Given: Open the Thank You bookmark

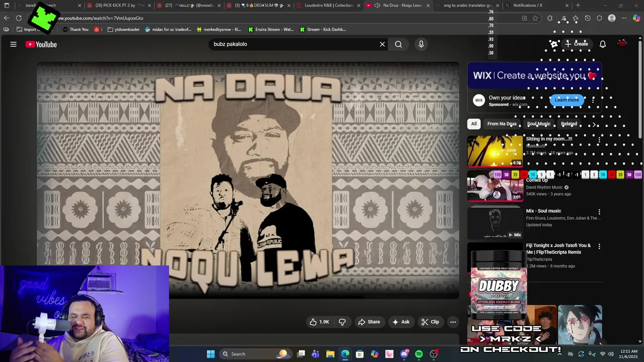Looking at the screenshot, I should 75,29.
